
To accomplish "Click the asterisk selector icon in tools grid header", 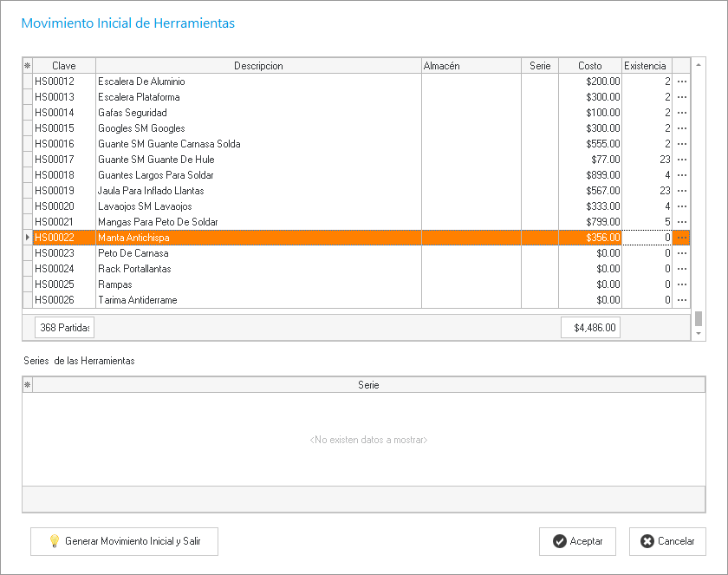I will (27, 66).
